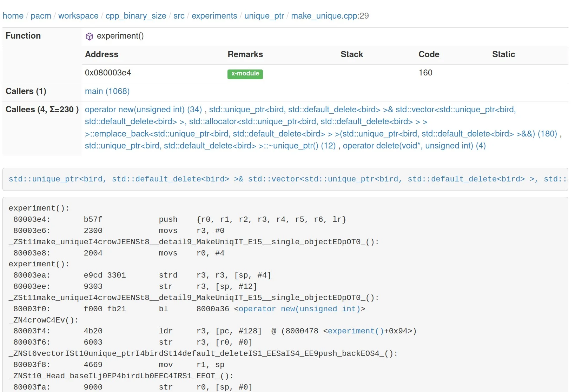Open the 'cpp_binary_size' breadcrumb link

pos(136,16)
